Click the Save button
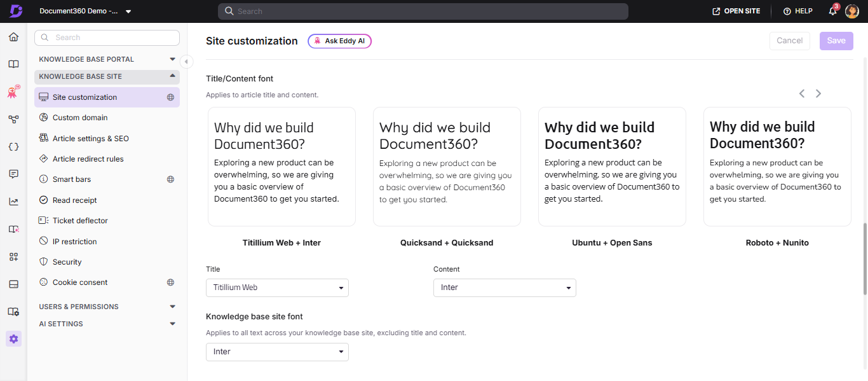 point(836,41)
